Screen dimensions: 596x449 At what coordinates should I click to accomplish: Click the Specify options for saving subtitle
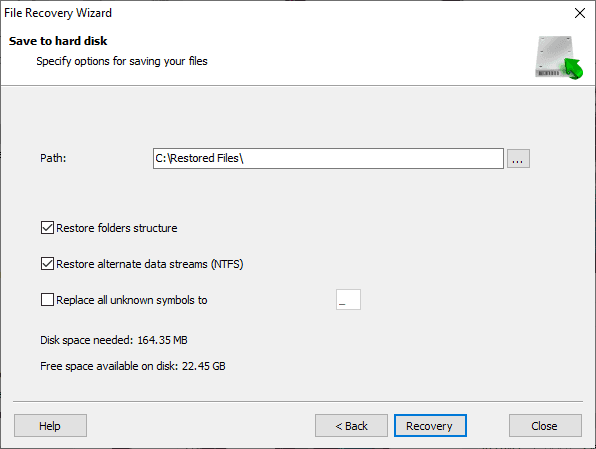click(x=122, y=61)
